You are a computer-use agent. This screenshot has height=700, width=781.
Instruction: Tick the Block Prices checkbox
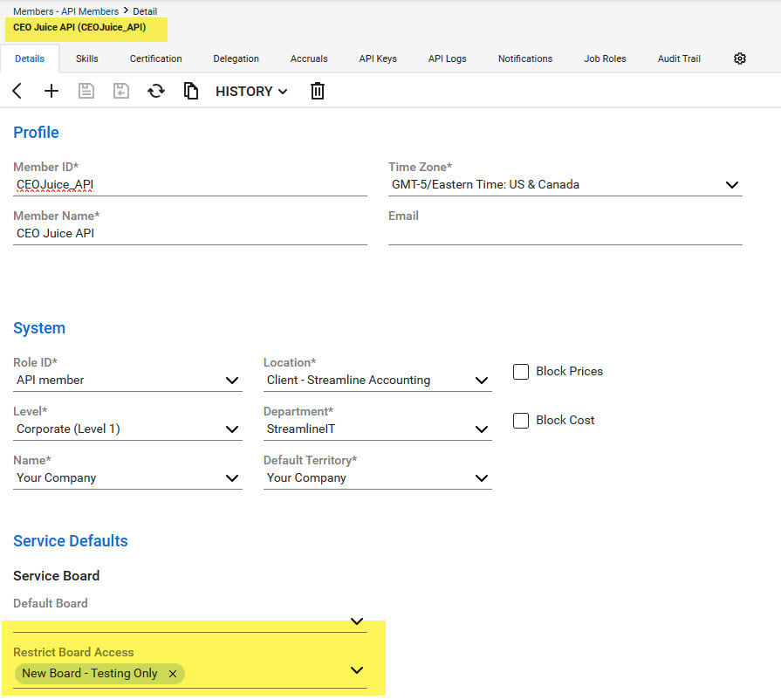coord(520,372)
